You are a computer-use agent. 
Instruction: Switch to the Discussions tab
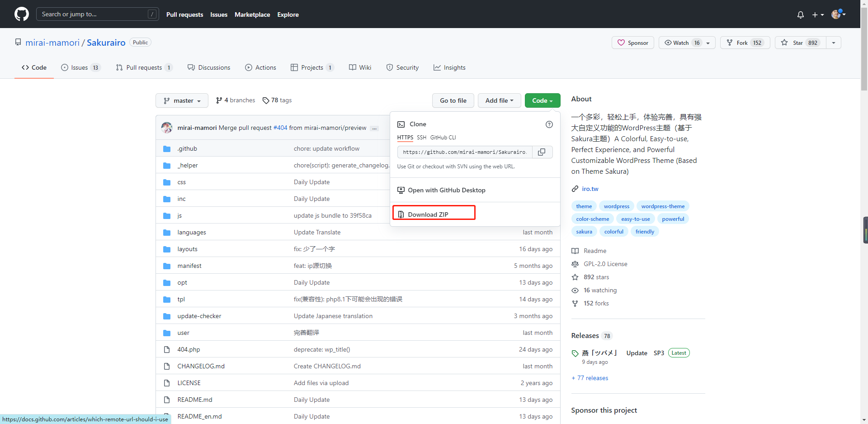pos(209,67)
